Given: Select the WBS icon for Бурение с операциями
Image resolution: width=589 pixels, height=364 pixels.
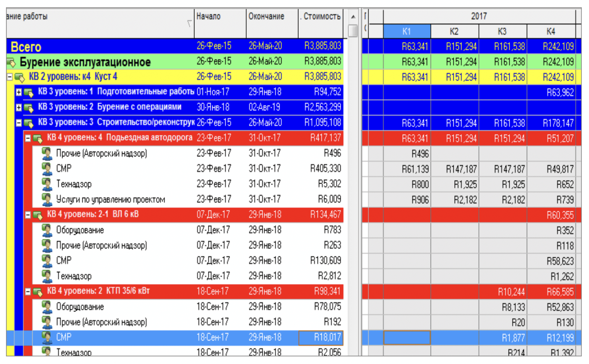Looking at the screenshot, I should click(29, 108).
